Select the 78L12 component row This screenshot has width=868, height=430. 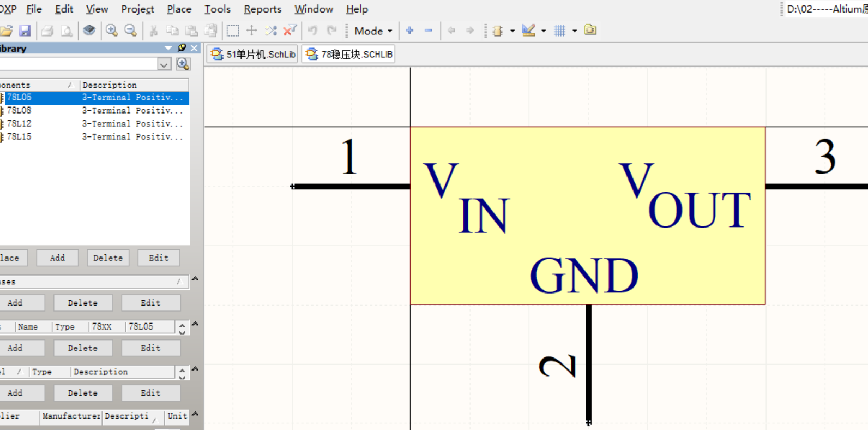(94, 124)
